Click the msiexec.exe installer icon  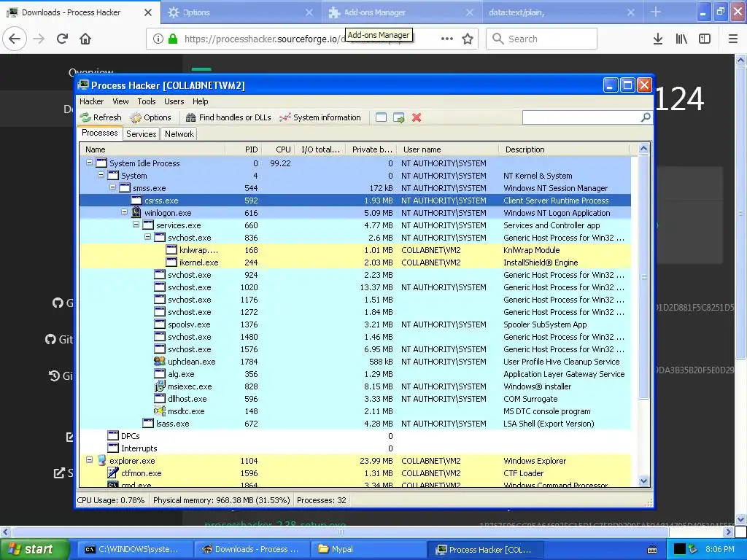(x=160, y=386)
